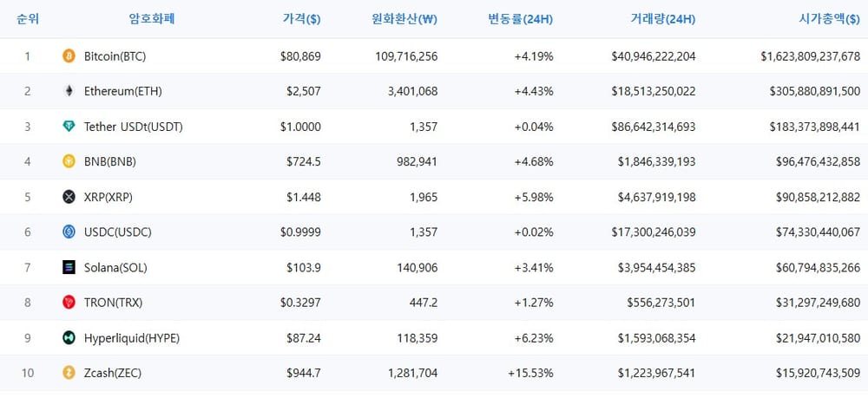This screenshot has height=398, width=868.
Task: Select BNB price $724.5
Action: [x=303, y=162]
